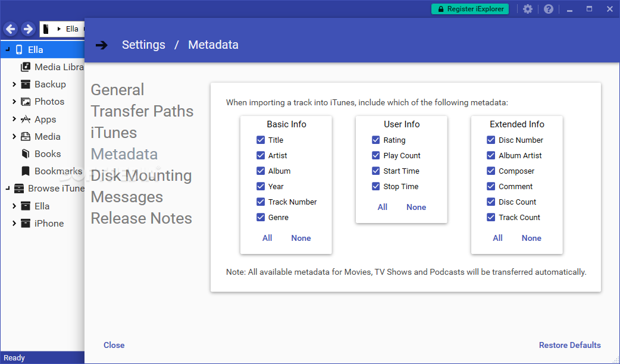
Task: Open the General settings section
Action: click(x=117, y=90)
